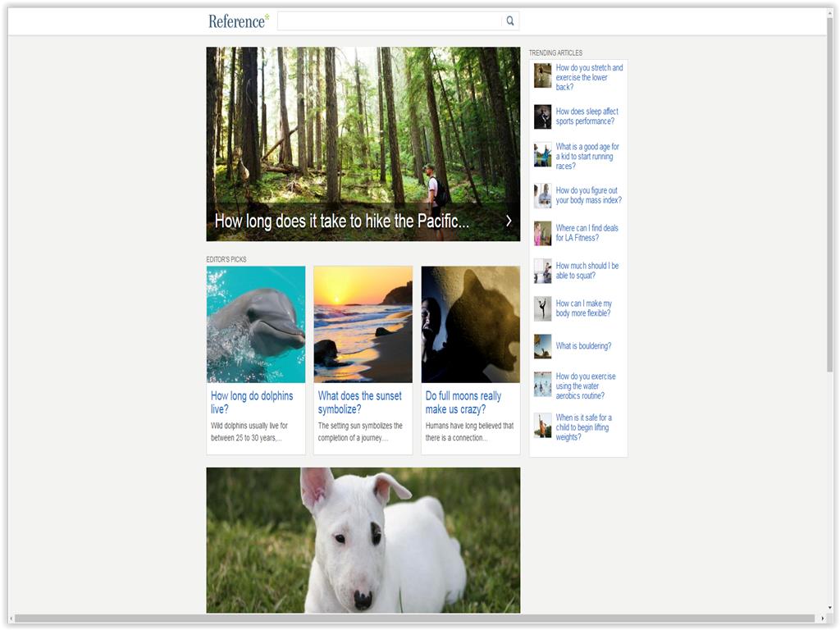Screen dimensions: 840x630
Task: Open 'Do full moons really make us crazy?'
Action: 463,402
